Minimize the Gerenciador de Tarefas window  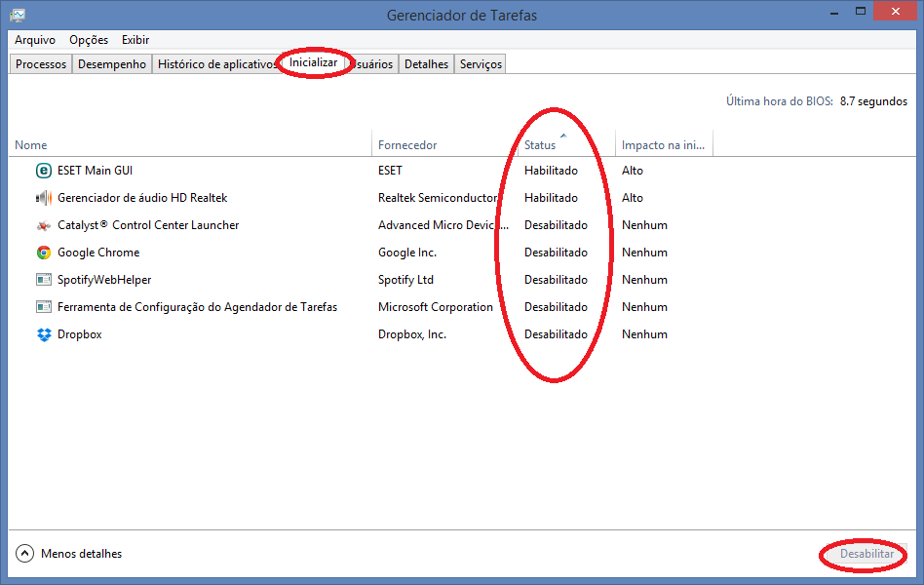[x=834, y=12]
